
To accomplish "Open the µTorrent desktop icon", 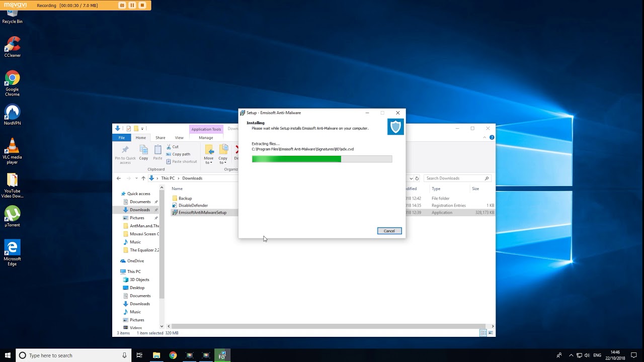I will [x=12, y=217].
